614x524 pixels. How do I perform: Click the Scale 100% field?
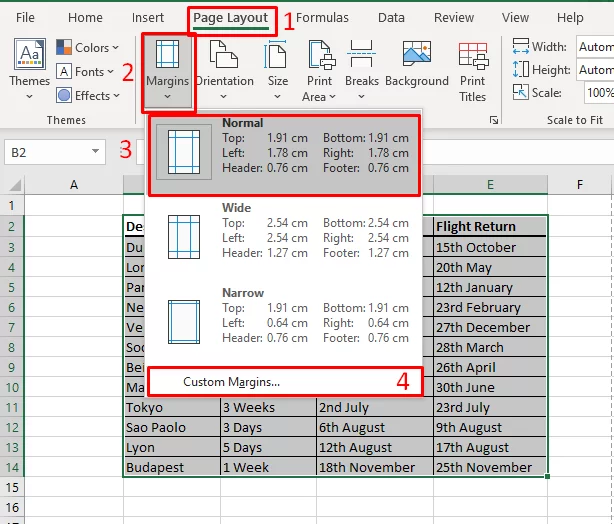599,92
